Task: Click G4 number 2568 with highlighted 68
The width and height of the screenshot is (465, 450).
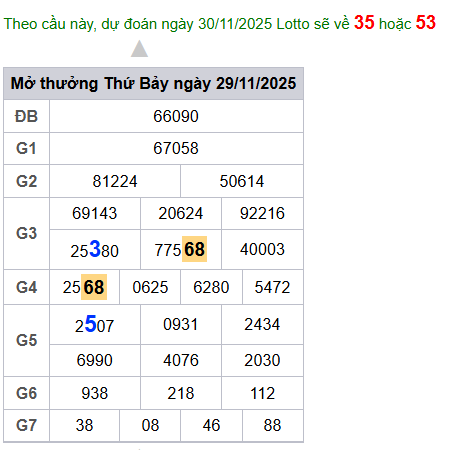Action: pyautogui.click(x=85, y=287)
